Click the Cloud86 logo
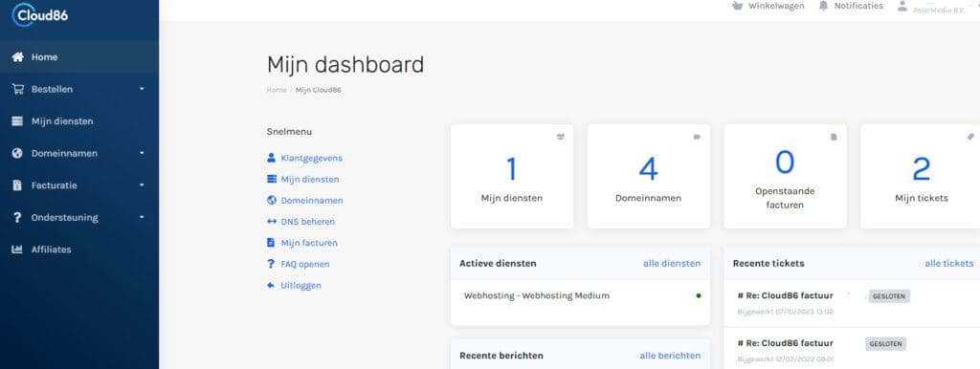980x369 pixels. click(x=39, y=14)
